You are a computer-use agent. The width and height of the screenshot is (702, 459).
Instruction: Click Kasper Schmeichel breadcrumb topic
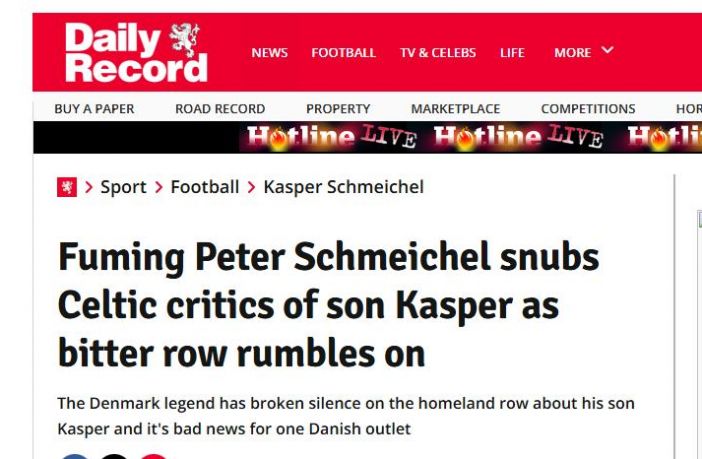click(343, 187)
